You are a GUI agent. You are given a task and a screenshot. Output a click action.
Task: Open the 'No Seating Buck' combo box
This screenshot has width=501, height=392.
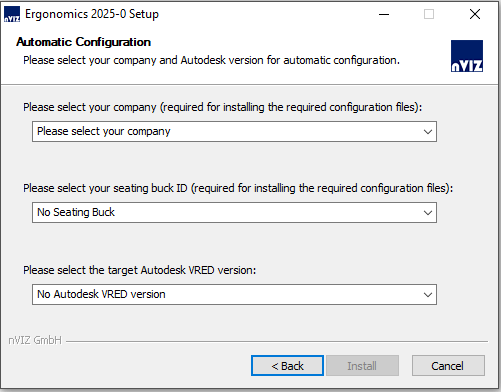(234, 212)
